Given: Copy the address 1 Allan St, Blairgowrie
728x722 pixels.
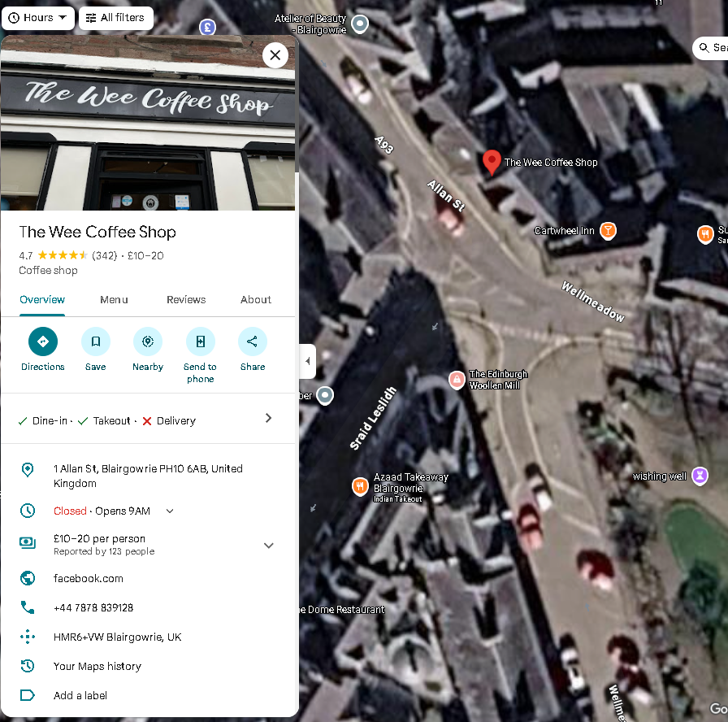Looking at the screenshot, I should click(148, 476).
